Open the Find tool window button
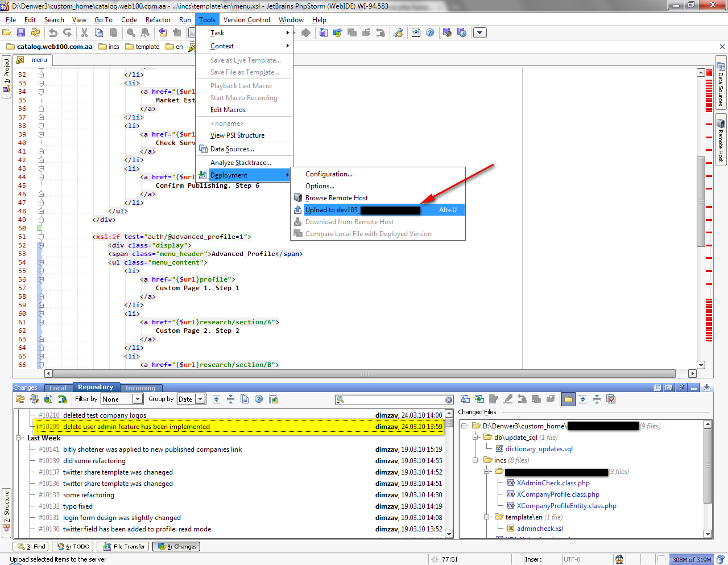 [x=31, y=546]
